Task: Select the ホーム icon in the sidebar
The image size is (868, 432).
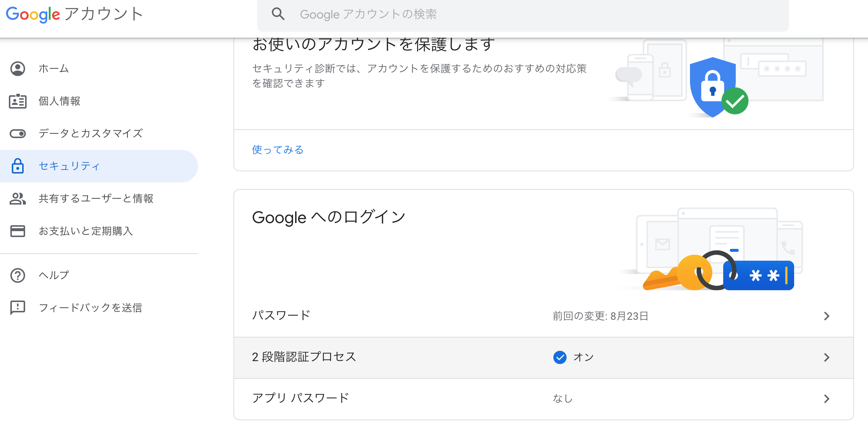Action: (x=17, y=68)
